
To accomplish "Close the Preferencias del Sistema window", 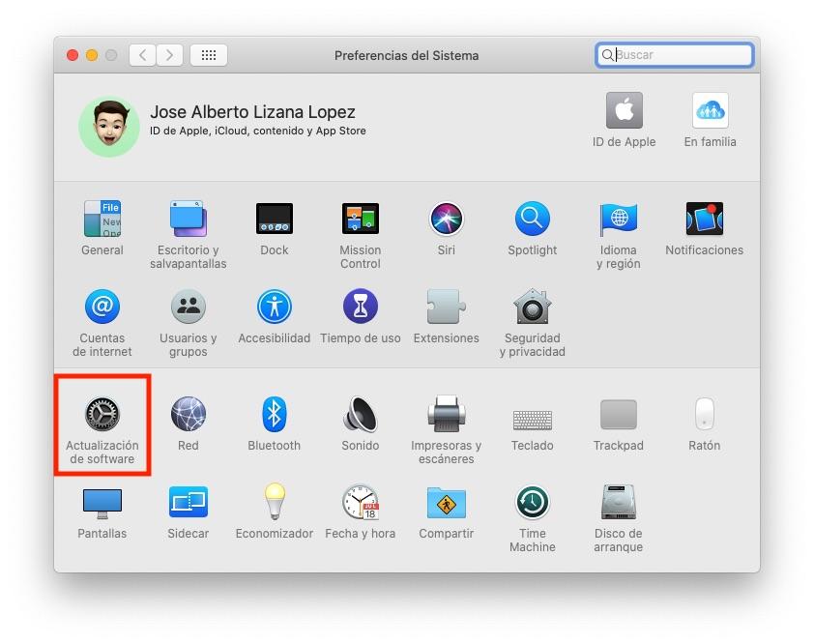I will [73, 55].
